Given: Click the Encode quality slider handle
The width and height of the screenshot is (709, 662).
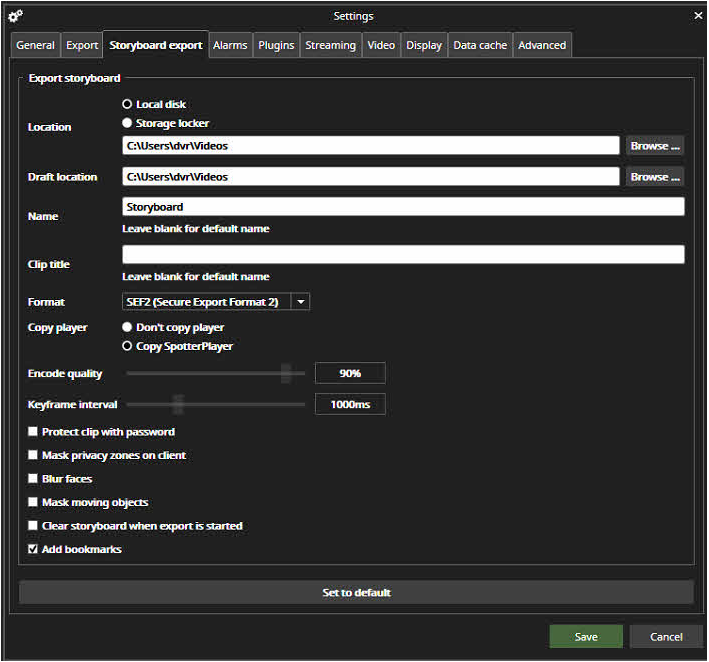Looking at the screenshot, I should tap(286, 374).
